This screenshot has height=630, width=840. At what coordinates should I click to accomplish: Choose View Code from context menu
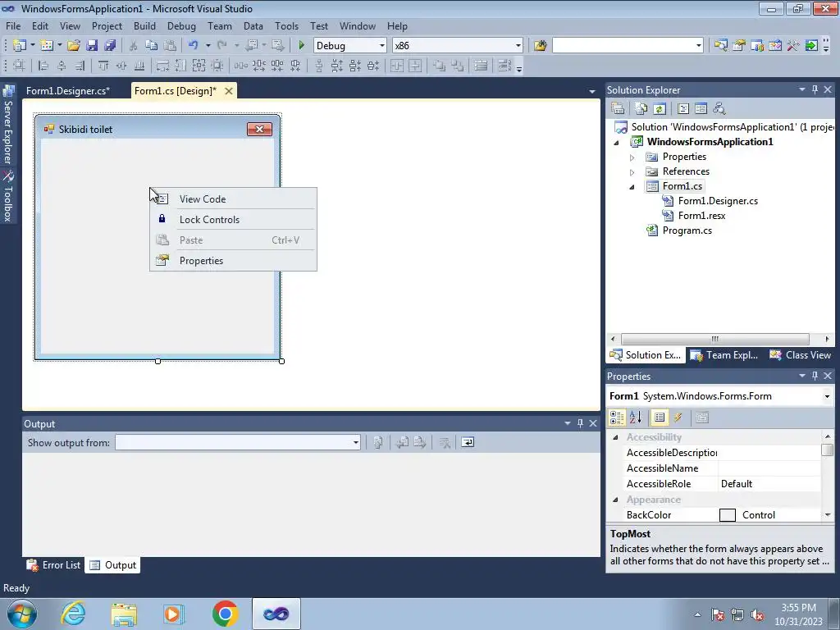(233, 199)
